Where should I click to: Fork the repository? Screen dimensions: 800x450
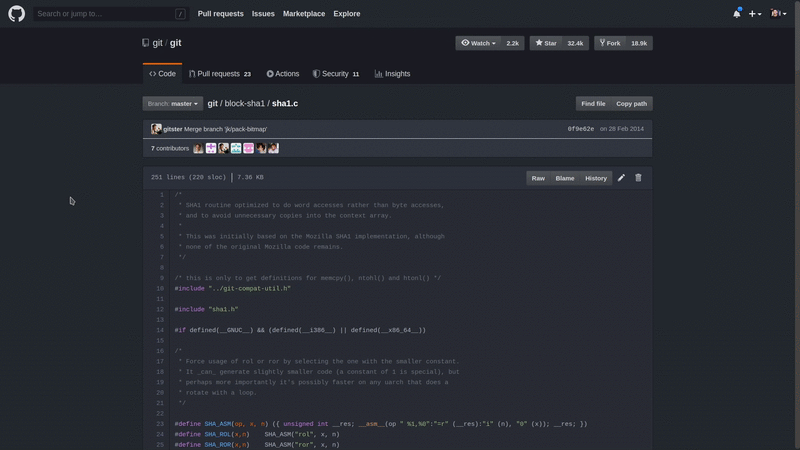610,43
